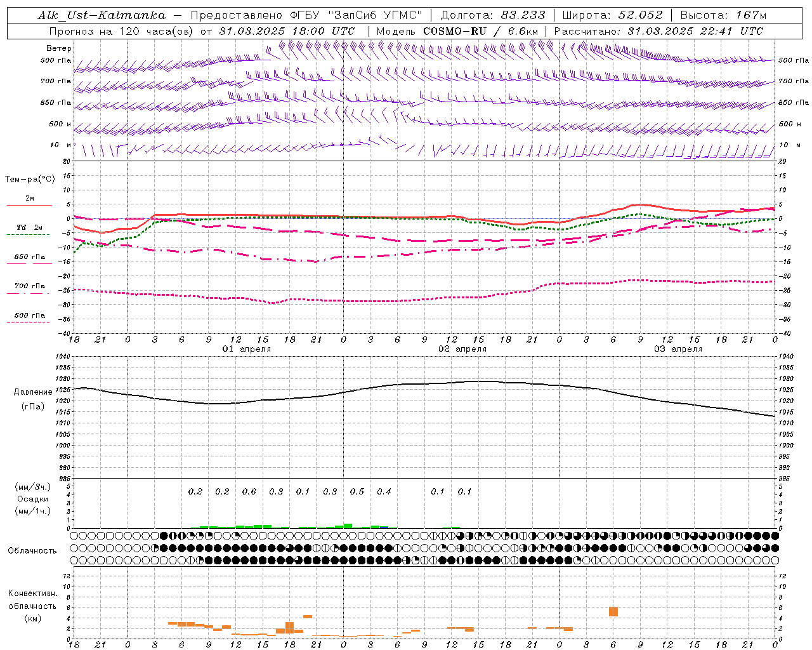Click the left 500 гПа wind row label
812x650 pixels.
pyautogui.click(x=56, y=60)
